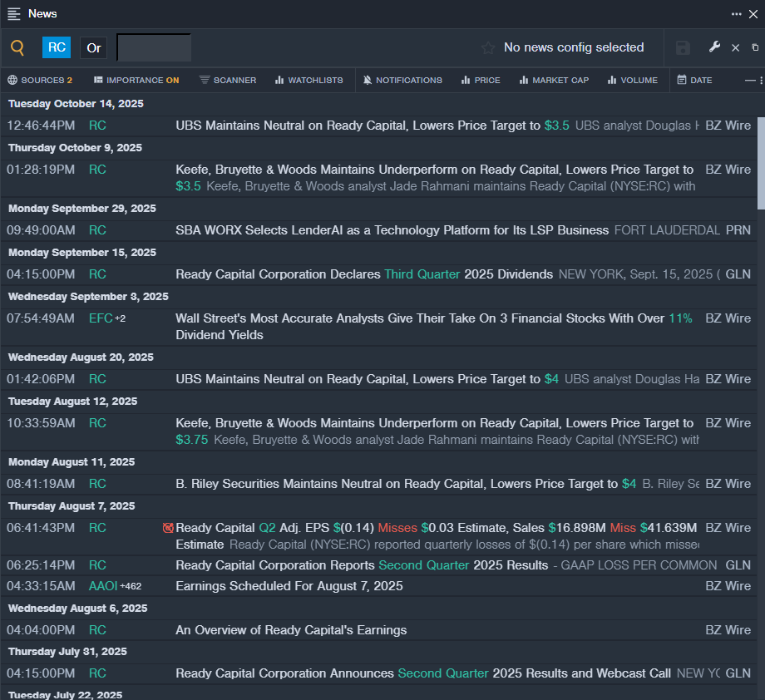Clear the config with the X icon
765x700 pixels.
(735, 48)
